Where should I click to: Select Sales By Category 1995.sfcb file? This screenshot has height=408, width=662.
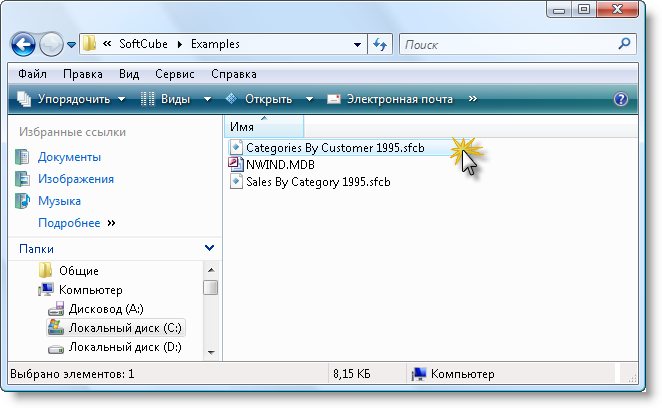317,181
